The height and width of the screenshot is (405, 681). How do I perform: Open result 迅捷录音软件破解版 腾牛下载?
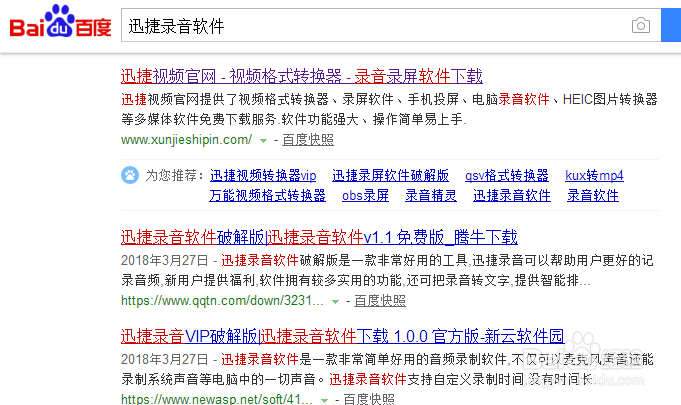(x=319, y=237)
